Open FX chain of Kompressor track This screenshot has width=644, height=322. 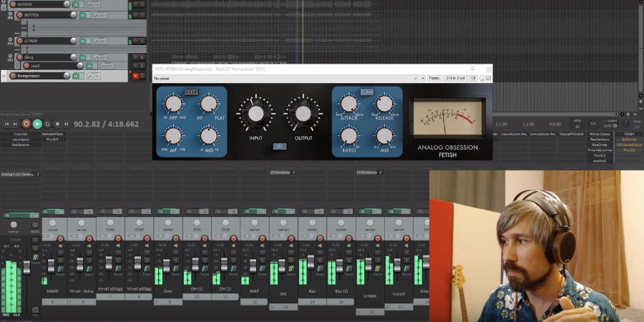coord(76,76)
